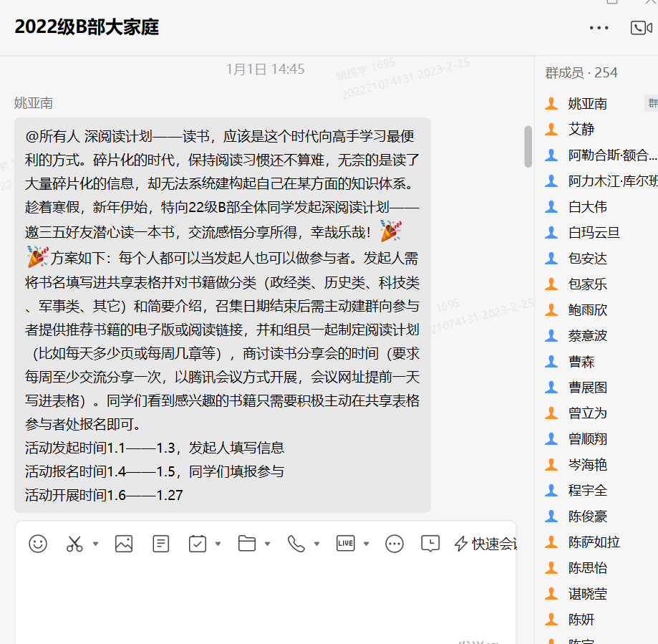
Task: Expand the phone call options dropdown arrow
Action: click(316, 544)
